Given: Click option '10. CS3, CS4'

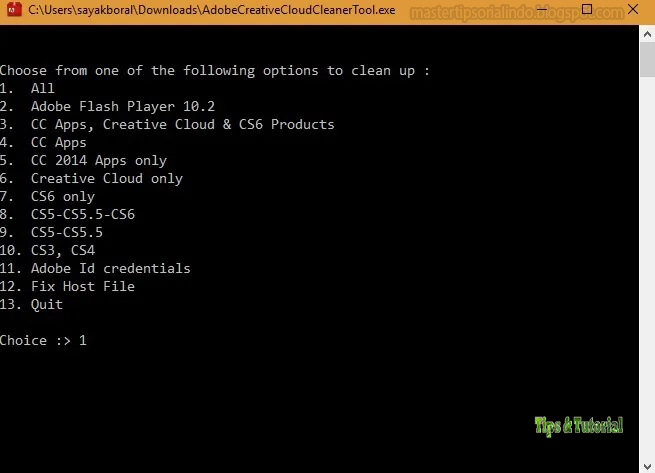Looking at the screenshot, I should pos(48,250).
